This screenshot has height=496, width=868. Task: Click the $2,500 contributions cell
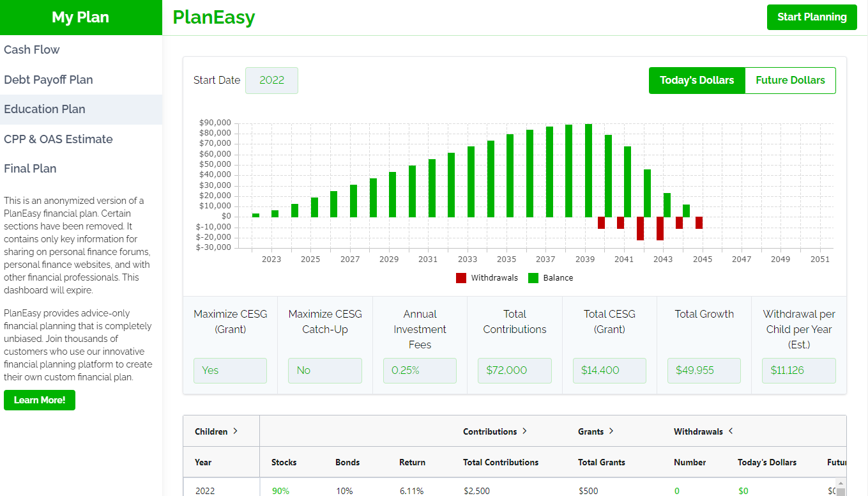(476, 491)
